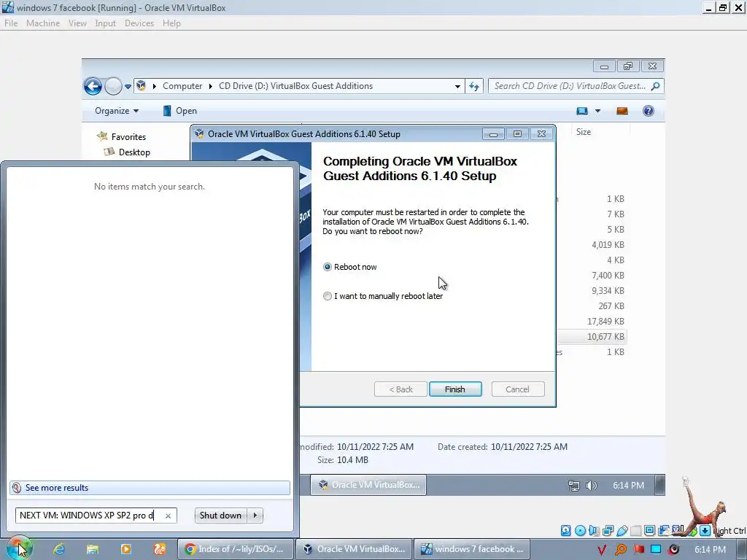The height and width of the screenshot is (560, 747).
Task: Click VirtualBox display status icon
Action: (x=650, y=531)
